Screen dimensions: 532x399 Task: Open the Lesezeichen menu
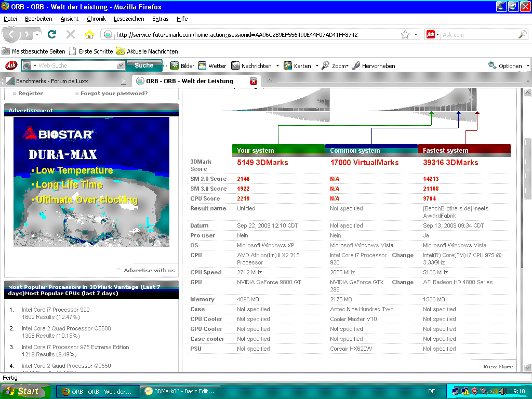coord(129,19)
